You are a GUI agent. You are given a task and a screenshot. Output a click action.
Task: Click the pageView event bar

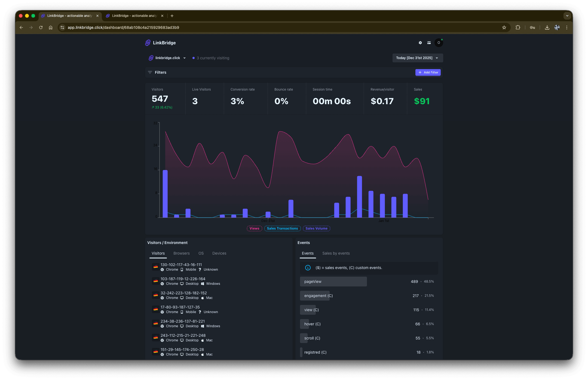(333, 282)
